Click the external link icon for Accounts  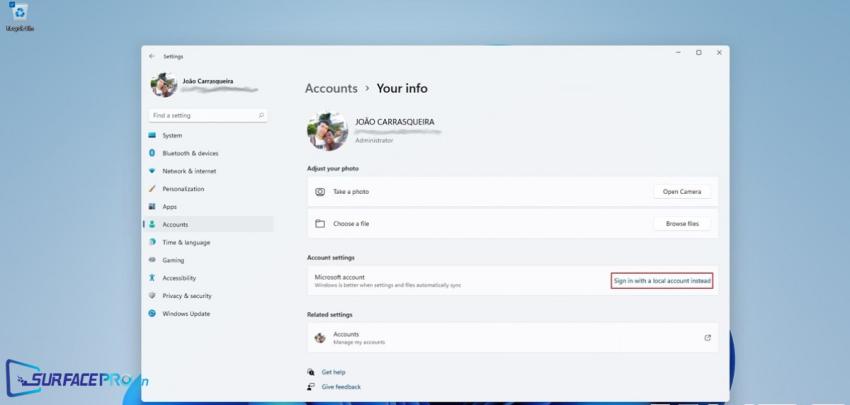pos(707,338)
